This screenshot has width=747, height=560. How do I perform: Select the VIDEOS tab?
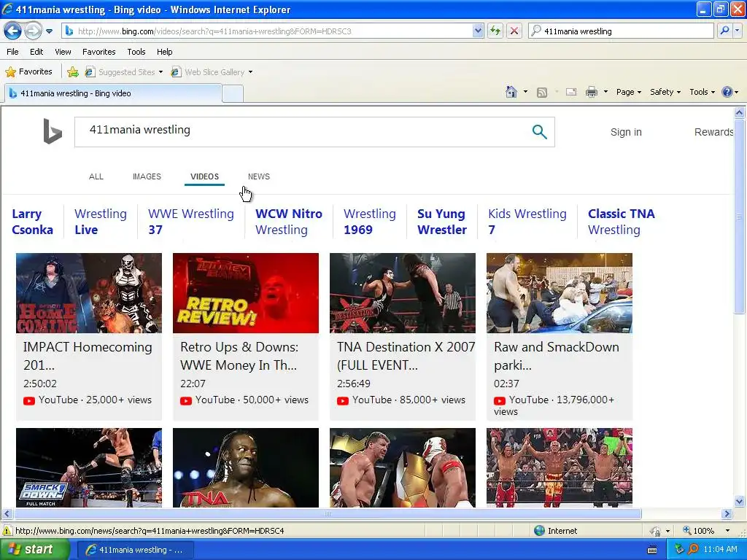point(204,176)
